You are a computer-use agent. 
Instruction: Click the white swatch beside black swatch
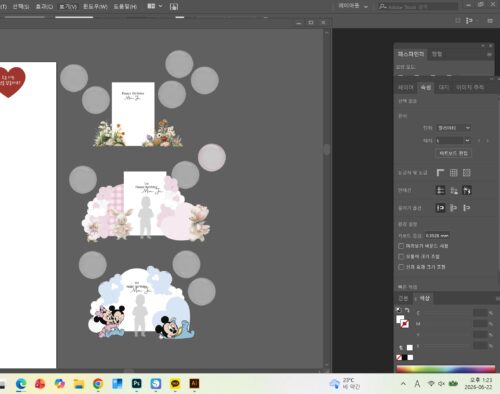point(410,357)
